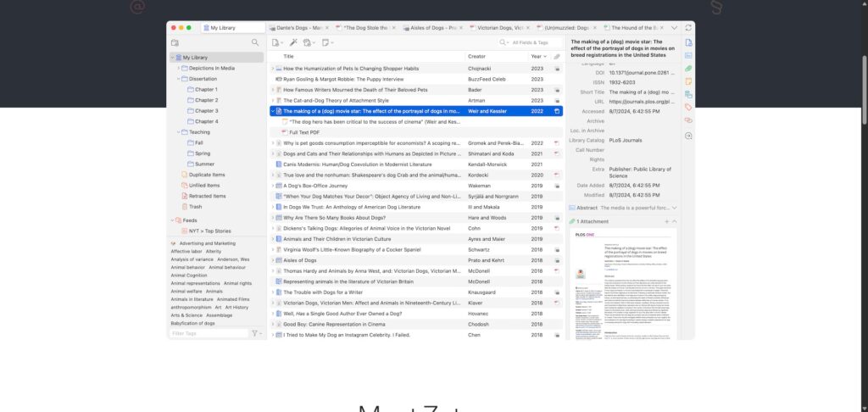The width and height of the screenshot is (868, 412).
Task: Select the 'Animal Cognition' tag
Action: tap(189, 276)
